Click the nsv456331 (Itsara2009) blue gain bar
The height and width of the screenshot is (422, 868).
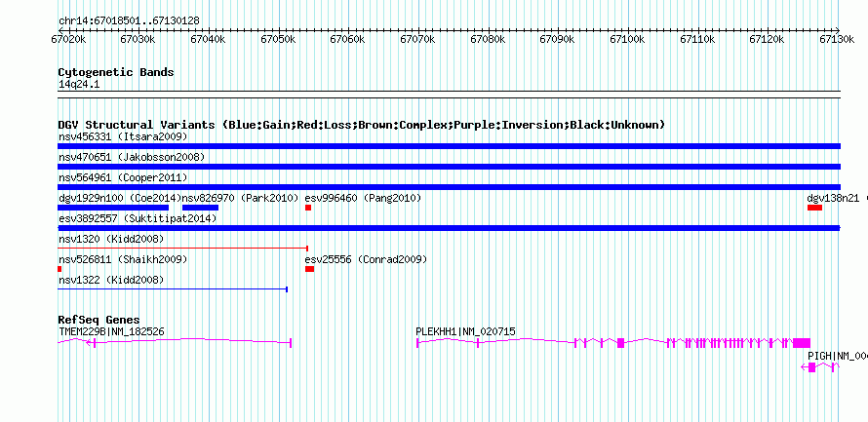click(449, 146)
